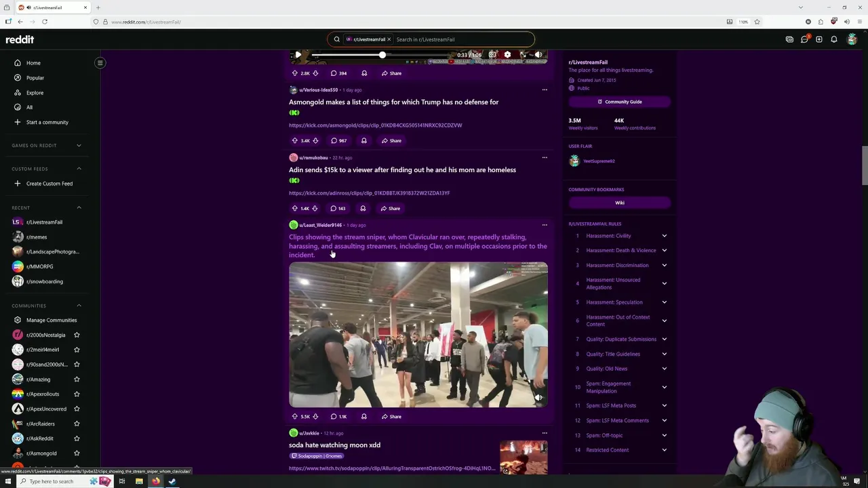The height and width of the screenshot is (488, 868).
Task: Open the Adin kick.com clip link
Action: 370,193
